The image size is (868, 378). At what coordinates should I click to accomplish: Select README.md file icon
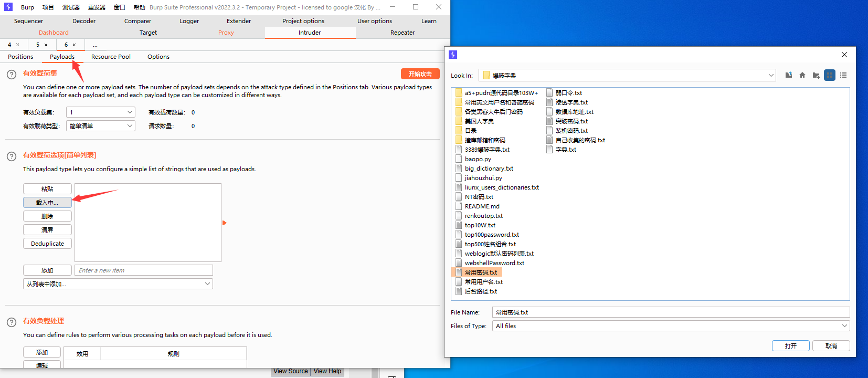coord(459,206)
